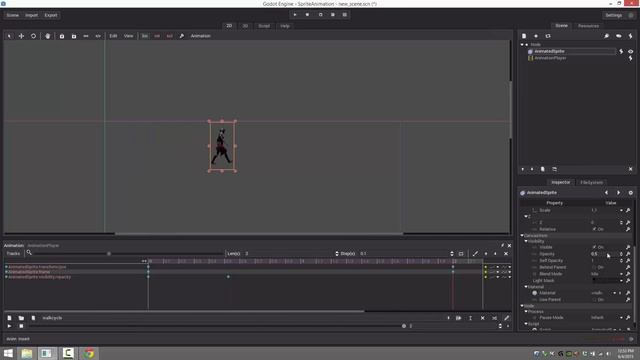Collapse the Visibility group in Inspector
This screenshot has width=640, height=360.
click(526, 241)
